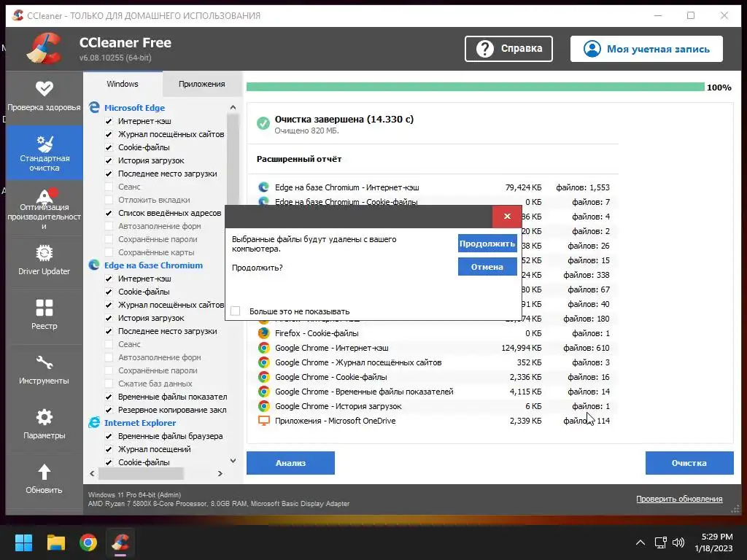Image resolution: width=747 pixels, height=560 pixels.
Task: Open the Tools wrench icon
Action: coord(44,362)
